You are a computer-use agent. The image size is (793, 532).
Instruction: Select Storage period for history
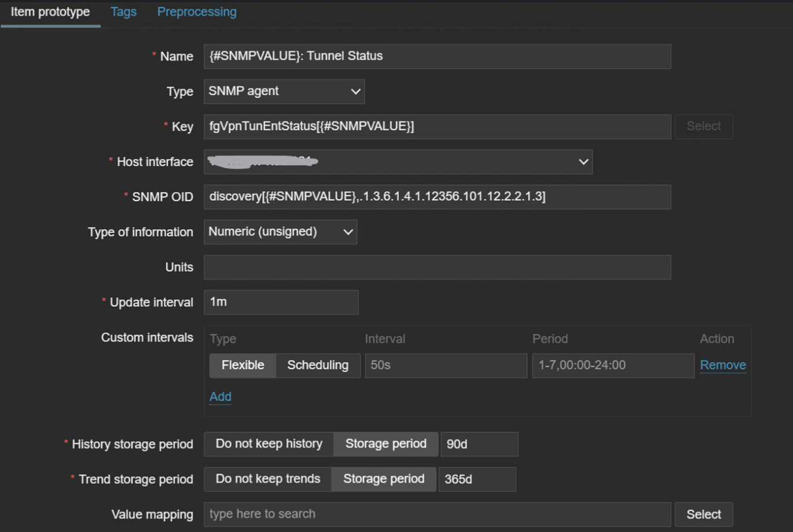386,444
